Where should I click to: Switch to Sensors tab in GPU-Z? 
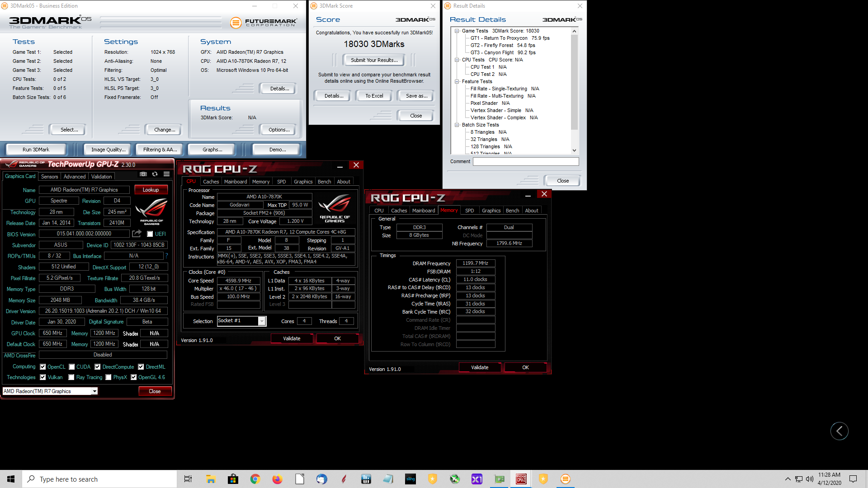(x=49, y=177)
